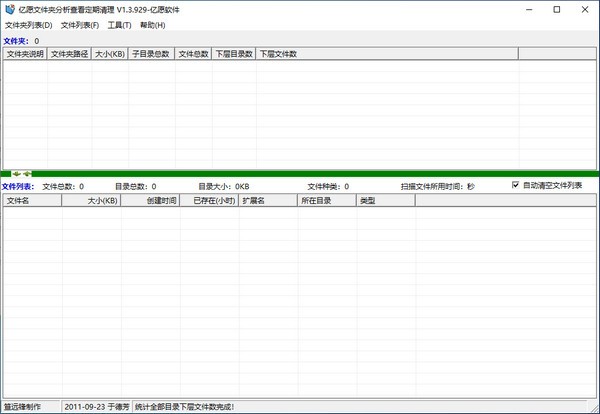Toggle the 自动清空文件列表 checkbox
The width and height of the screenshot is (600, 414).
pyautogui.click(x=515, y=185)
